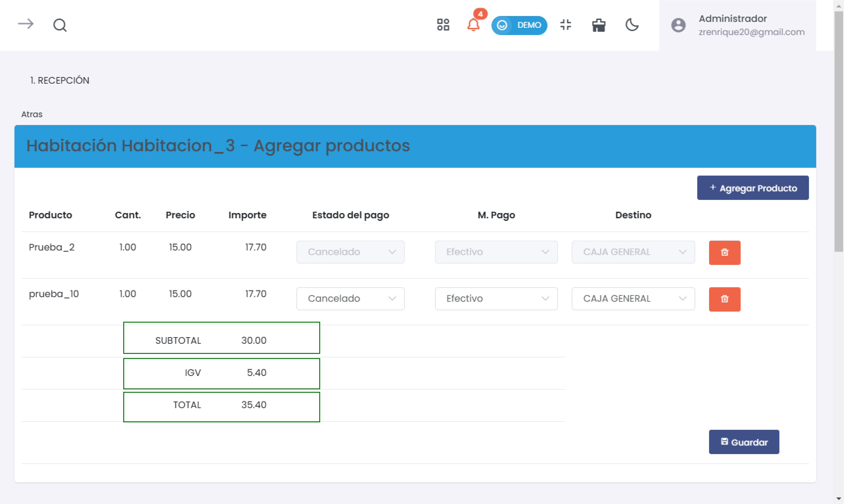Click the arrow to expand the sidebar
Screen dimensions: 844x504
[x=25, y=24]
